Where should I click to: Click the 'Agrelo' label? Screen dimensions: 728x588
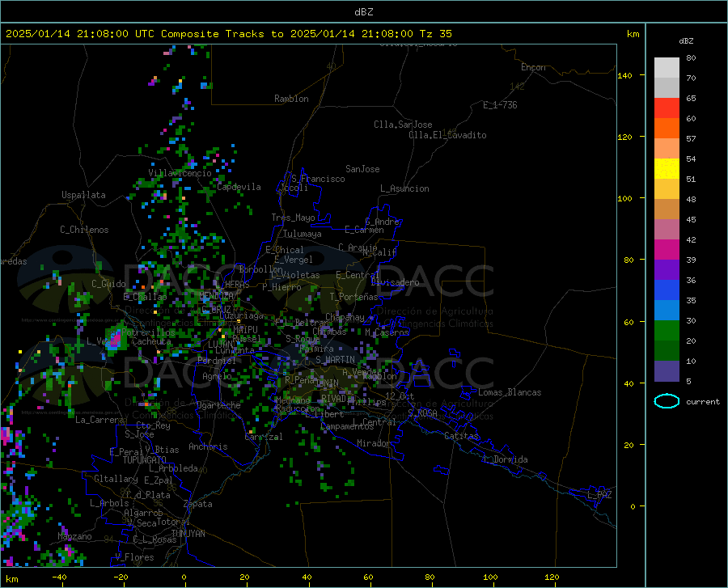(217, 376)
